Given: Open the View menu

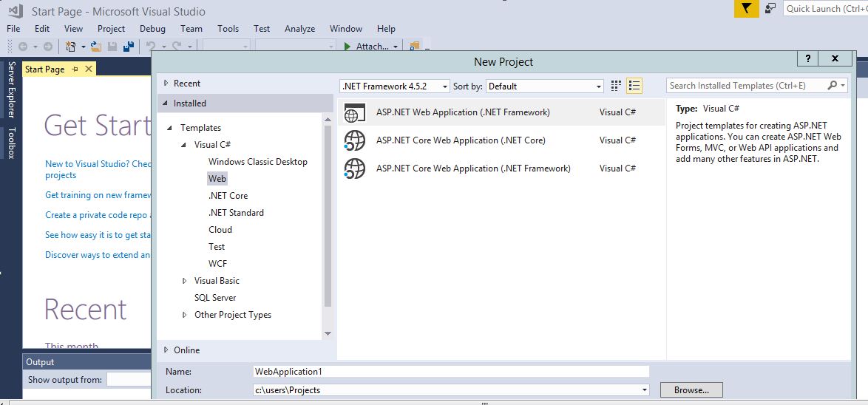Looking at the screenshot, I should [x=74, y=29].
